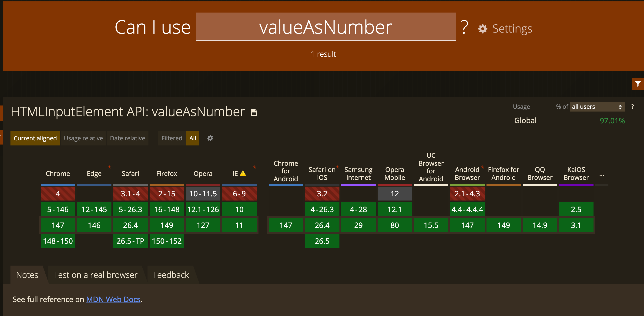Click asterisk note next to Edge
Viewport: 644px width, 316px height.
coord(110,167)
